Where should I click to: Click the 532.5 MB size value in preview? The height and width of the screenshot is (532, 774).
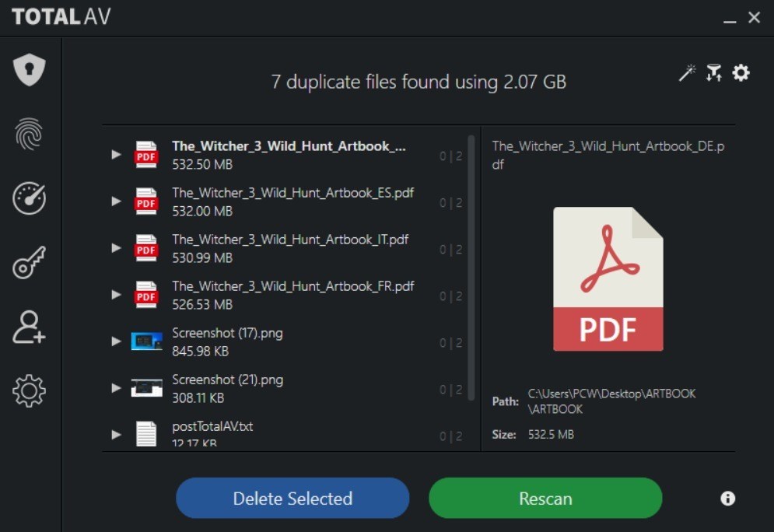click(551, 435)
